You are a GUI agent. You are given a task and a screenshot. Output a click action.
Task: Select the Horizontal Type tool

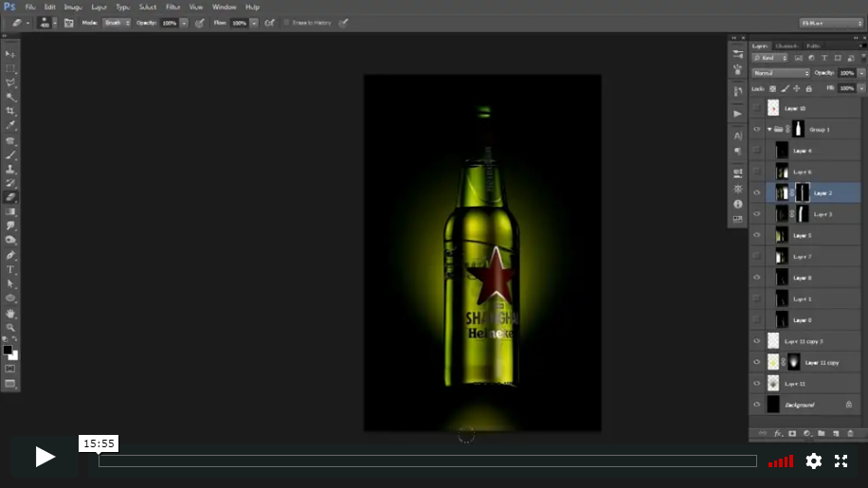[x=10, y=269]
